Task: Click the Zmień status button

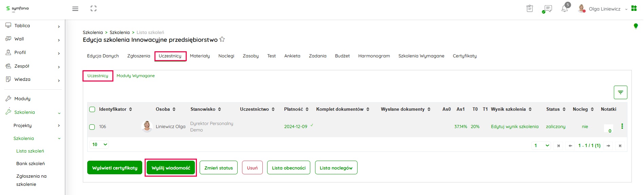Action: pos(219,168)
